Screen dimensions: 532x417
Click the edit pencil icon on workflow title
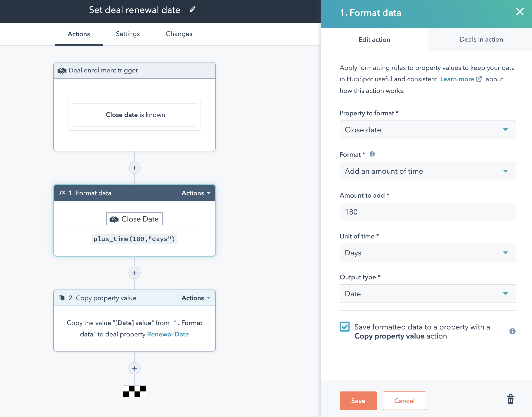193,11
